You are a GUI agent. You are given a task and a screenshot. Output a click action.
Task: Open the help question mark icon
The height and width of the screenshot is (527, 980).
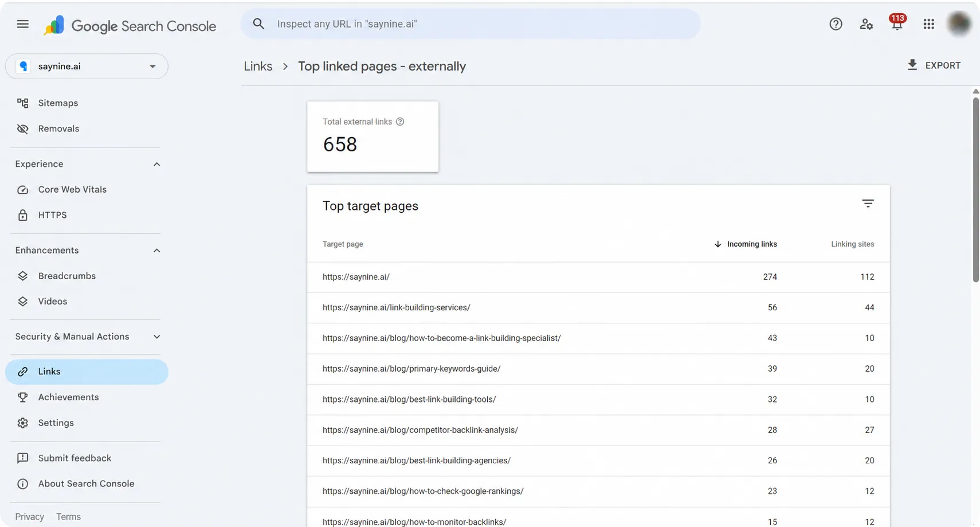[836, 24]
